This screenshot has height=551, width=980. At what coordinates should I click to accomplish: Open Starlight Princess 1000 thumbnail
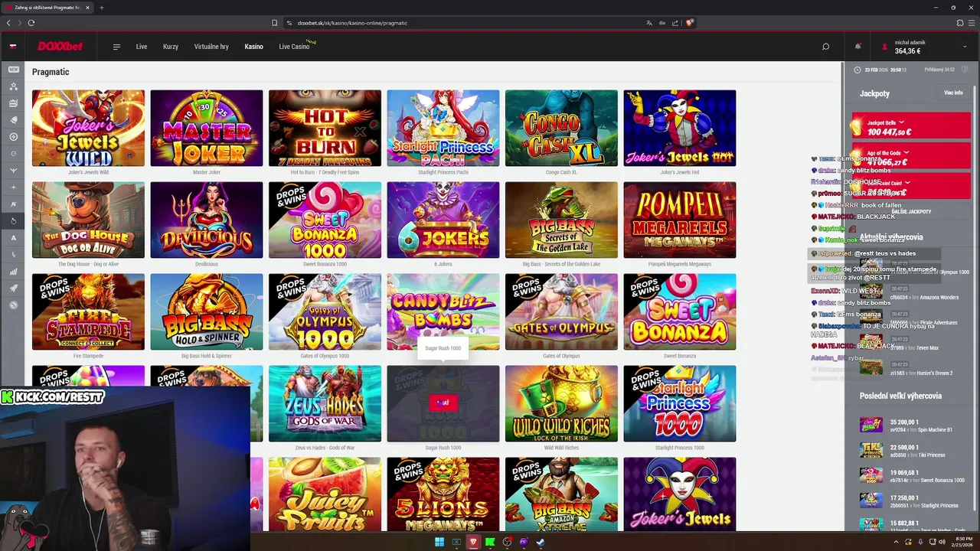[680, 403]
